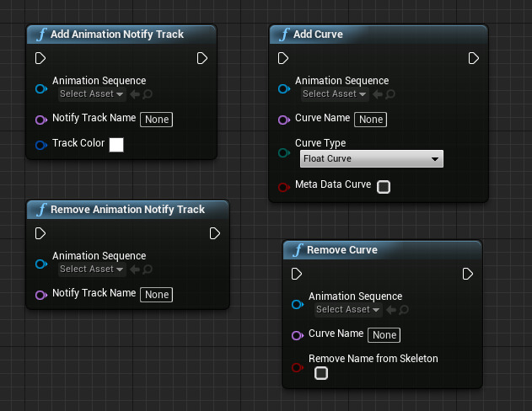Click use-selected arrow icon in Remove Curve node
Viewport: 532px width, 411px height.
[390, 310]
